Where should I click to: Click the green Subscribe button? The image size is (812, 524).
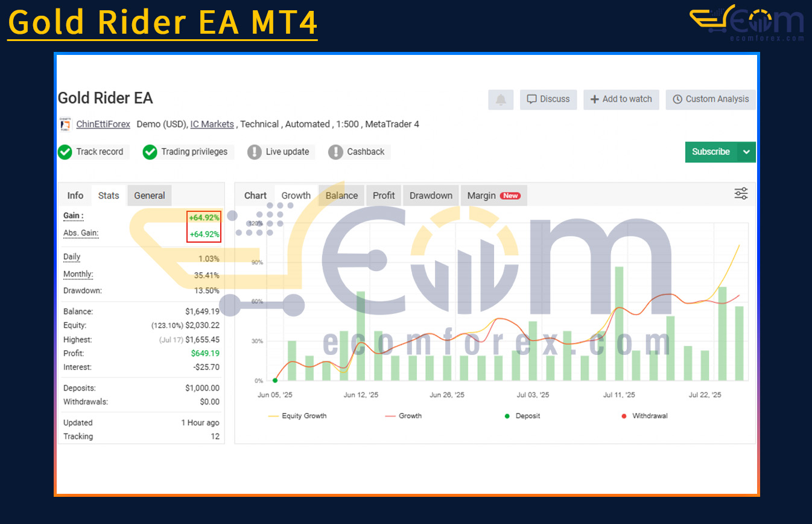click(711, 152)
